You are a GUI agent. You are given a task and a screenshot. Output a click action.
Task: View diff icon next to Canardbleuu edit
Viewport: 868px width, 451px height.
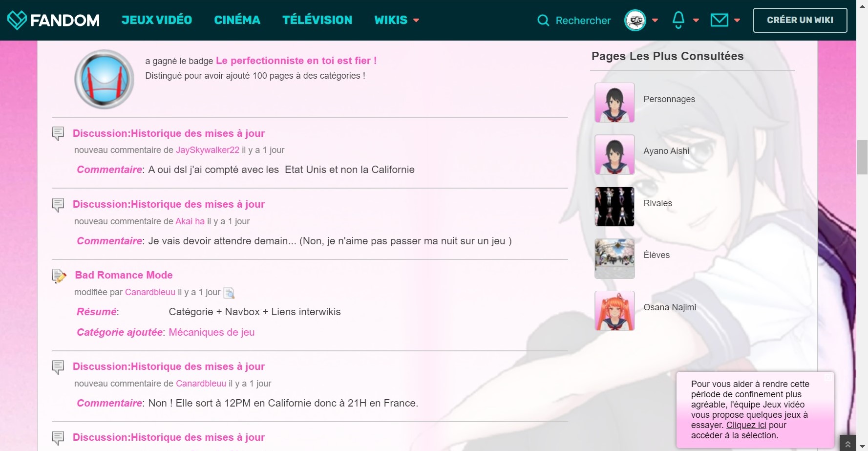229,293
